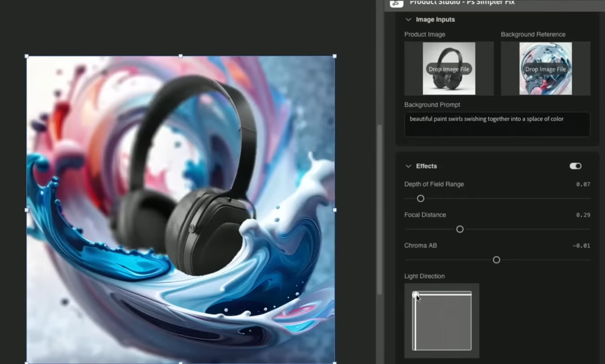Click Drop Image File on Background Reference
Screen dimensions: 605x364
point(545,69)
